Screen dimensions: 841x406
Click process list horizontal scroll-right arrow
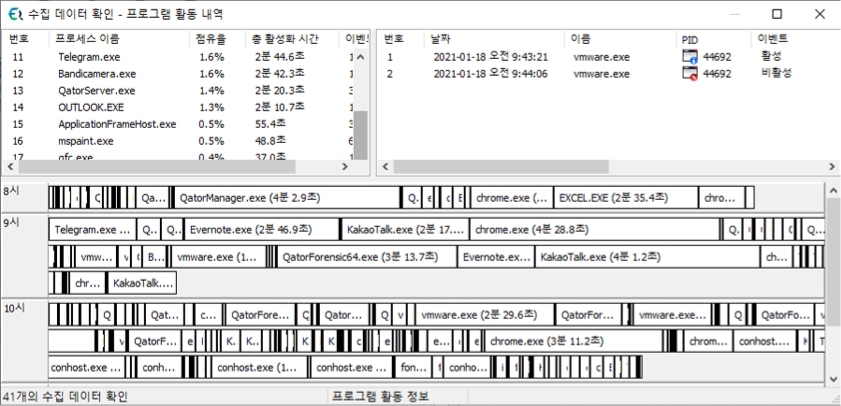(346, 167)
